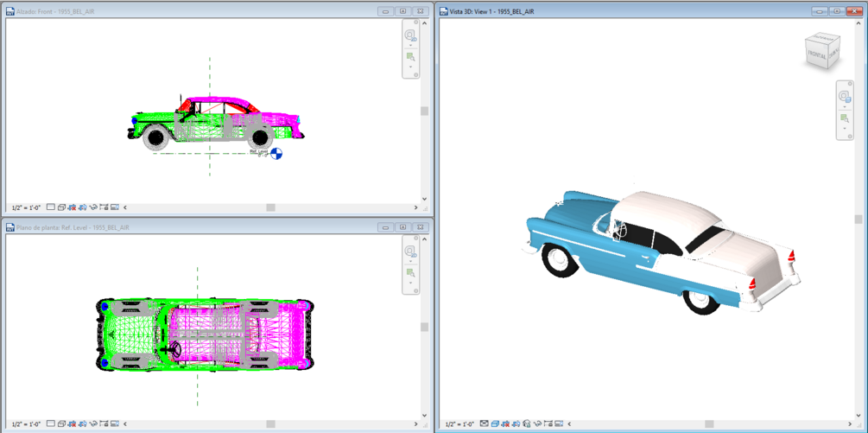Activate Zoom tool in 3D view navigation bar
The height and width of the screenshot is (433, 868).
point(845,118)
